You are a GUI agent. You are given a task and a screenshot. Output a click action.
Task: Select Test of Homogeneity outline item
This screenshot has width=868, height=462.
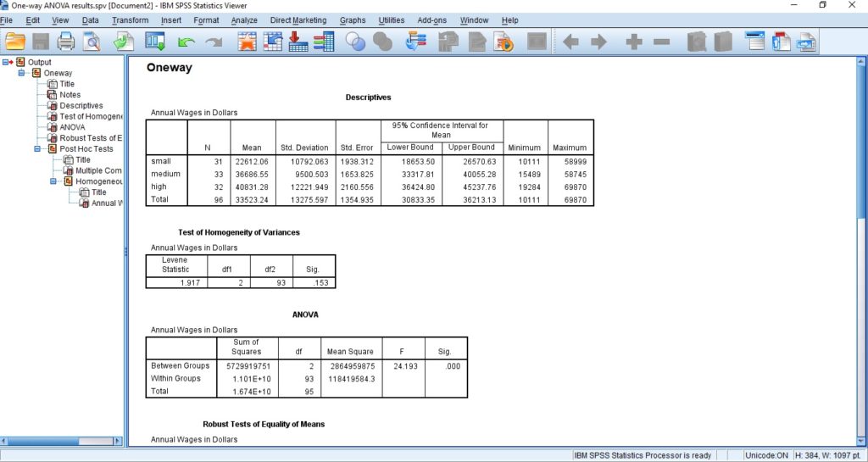point(91,116)
